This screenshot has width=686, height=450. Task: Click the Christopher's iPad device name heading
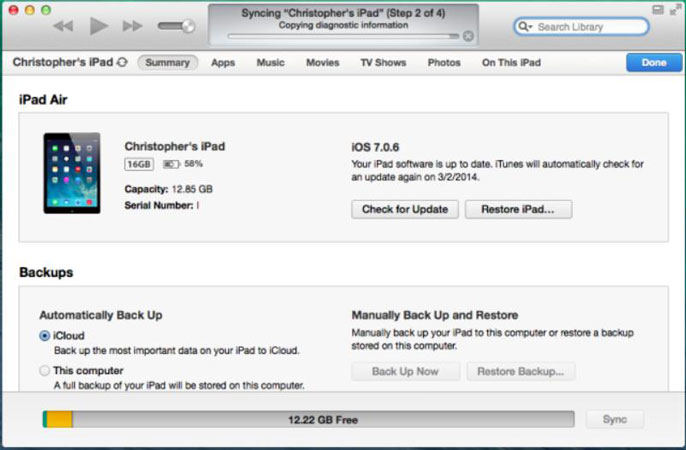pos(175,146)
